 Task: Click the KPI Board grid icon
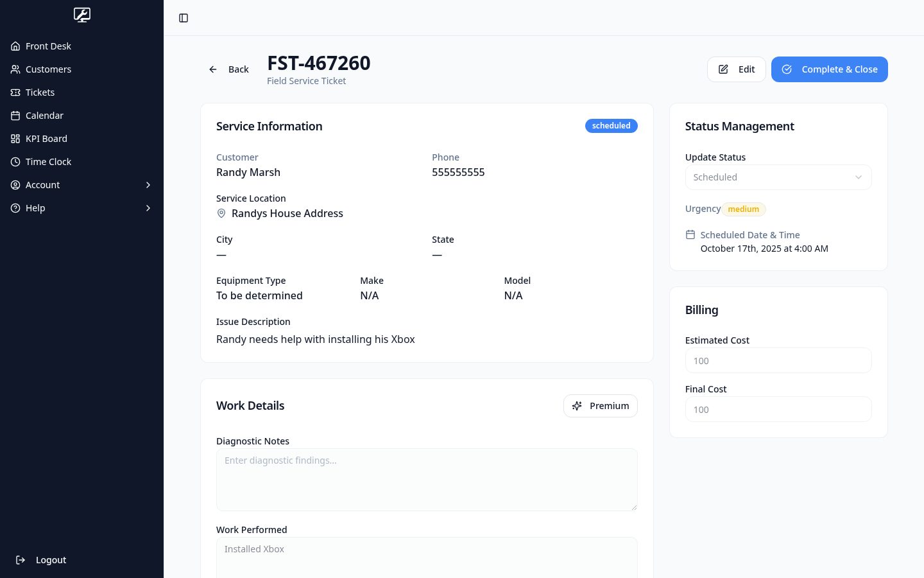[15, 139]
